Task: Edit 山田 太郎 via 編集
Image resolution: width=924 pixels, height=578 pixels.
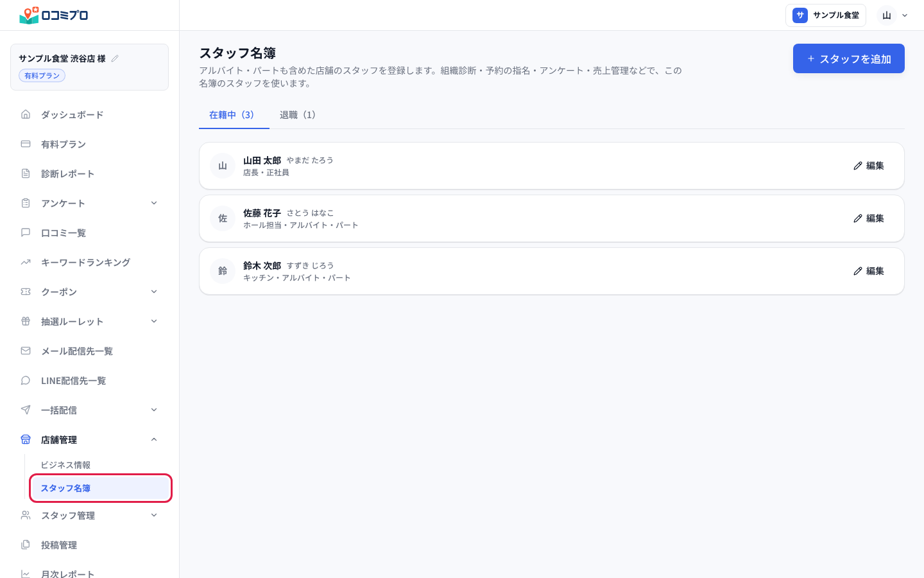Action: pos(869,166)
